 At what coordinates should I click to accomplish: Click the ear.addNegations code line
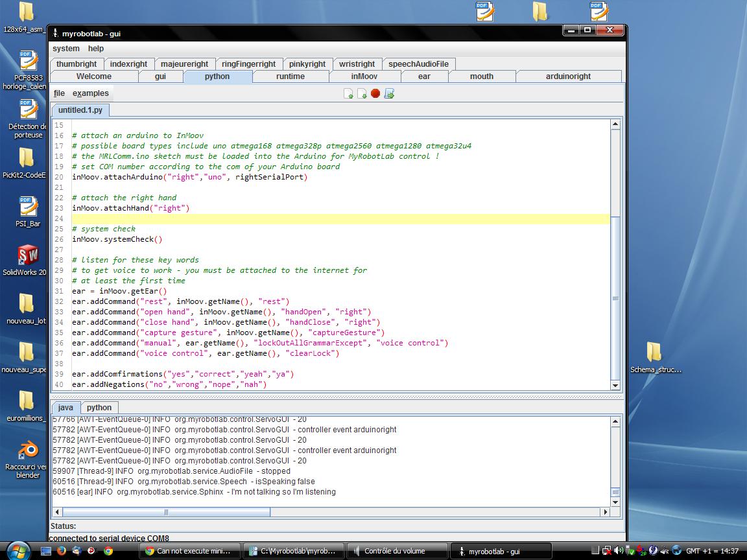[x=170, y=384]
